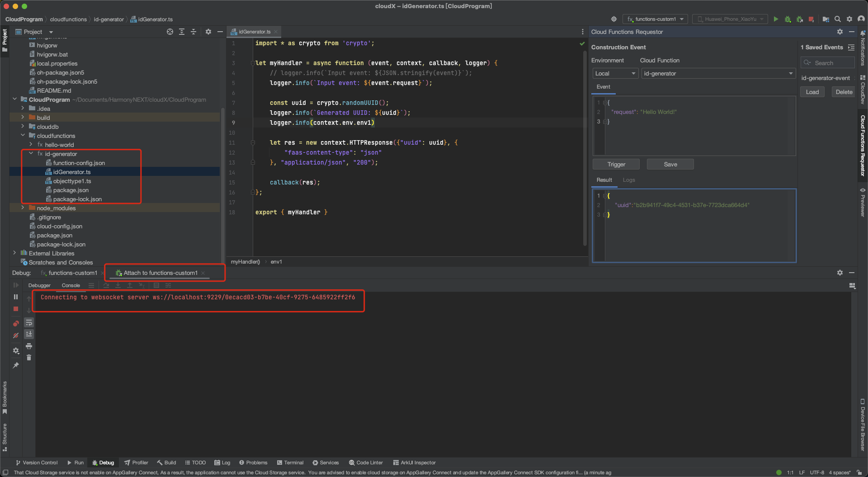Screen dimensions: 868x477
Task: Collapse Saved Events list icon
Action: tap(851, 47)
